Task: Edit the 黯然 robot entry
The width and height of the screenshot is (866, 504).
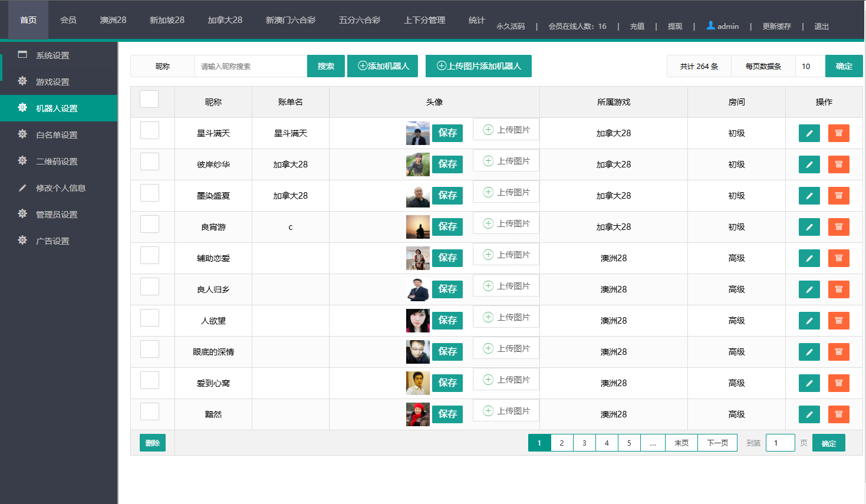Action: pyautogui.click(x=809, y=414)
